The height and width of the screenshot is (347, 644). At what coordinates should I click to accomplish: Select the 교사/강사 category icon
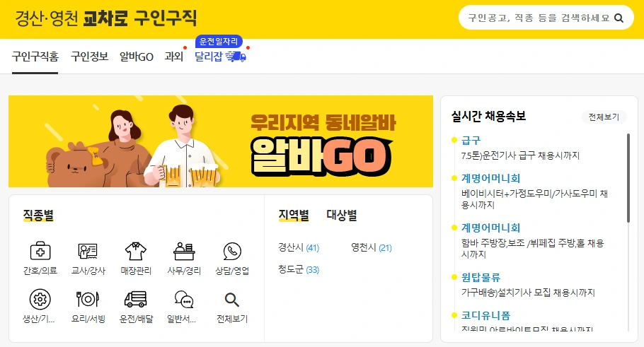pyautogui.click(x=88, y=251)
